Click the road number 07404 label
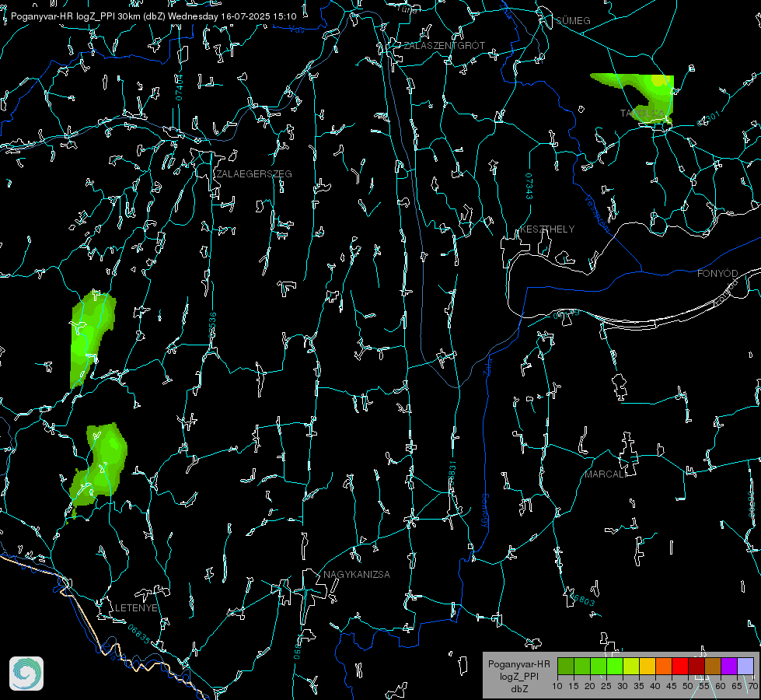 coord(179,87)
